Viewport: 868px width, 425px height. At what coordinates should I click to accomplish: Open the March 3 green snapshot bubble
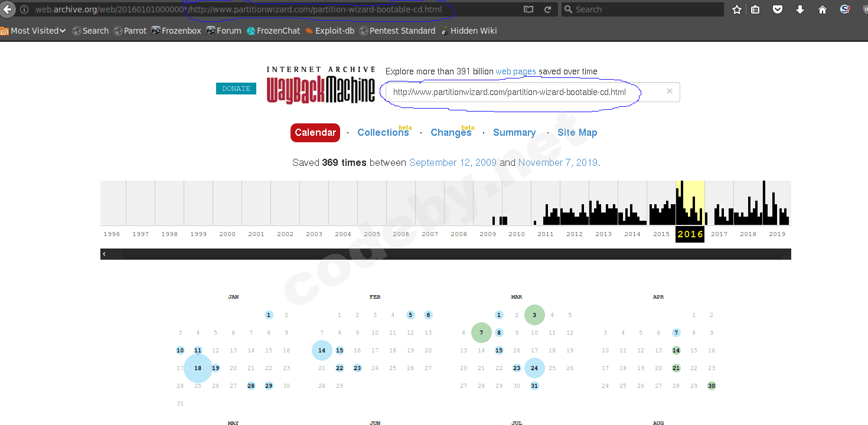tap(534, 315)
